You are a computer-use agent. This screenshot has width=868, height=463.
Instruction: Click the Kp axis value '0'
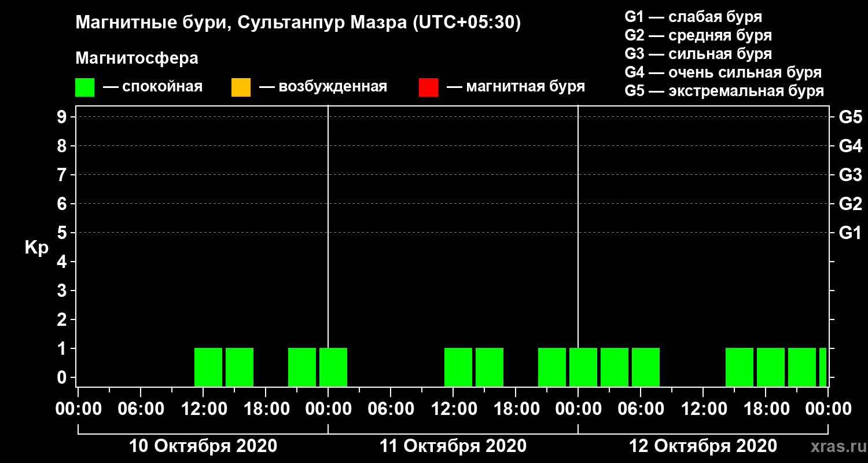click(62, 377)
